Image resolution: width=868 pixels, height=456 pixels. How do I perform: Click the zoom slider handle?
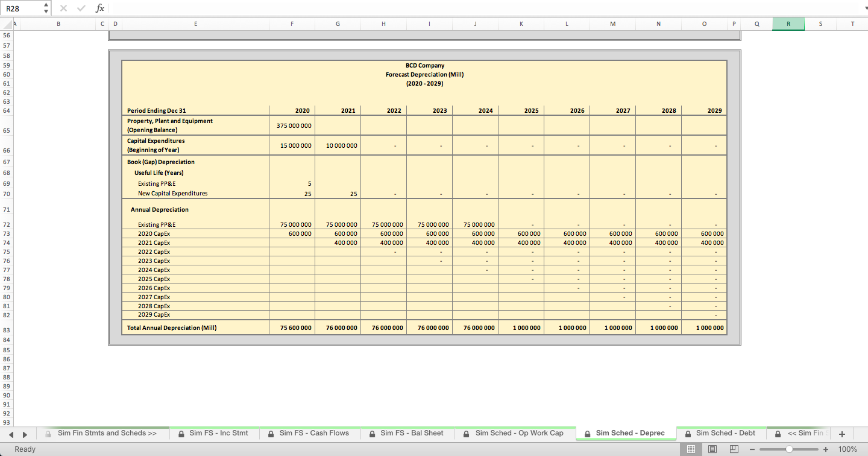[x=789, y=449]
